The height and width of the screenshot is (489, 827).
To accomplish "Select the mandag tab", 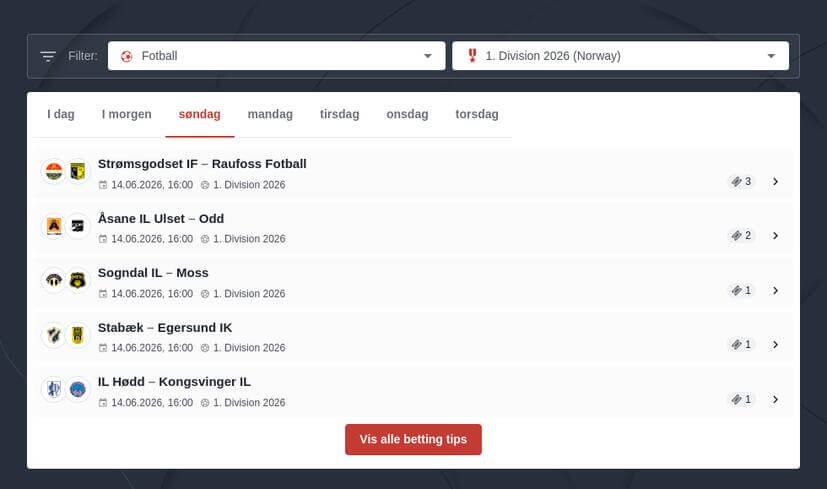I will click(x=270, y=114).
